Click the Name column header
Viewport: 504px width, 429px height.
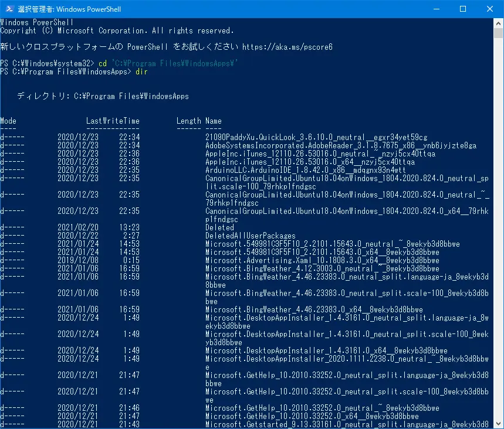click(214, 121)
